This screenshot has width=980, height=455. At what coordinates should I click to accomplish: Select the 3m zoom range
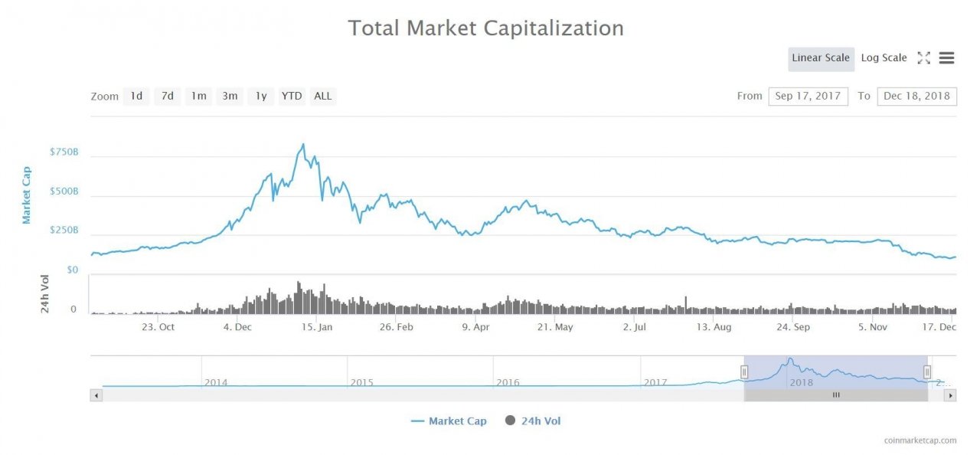point(230,97)
